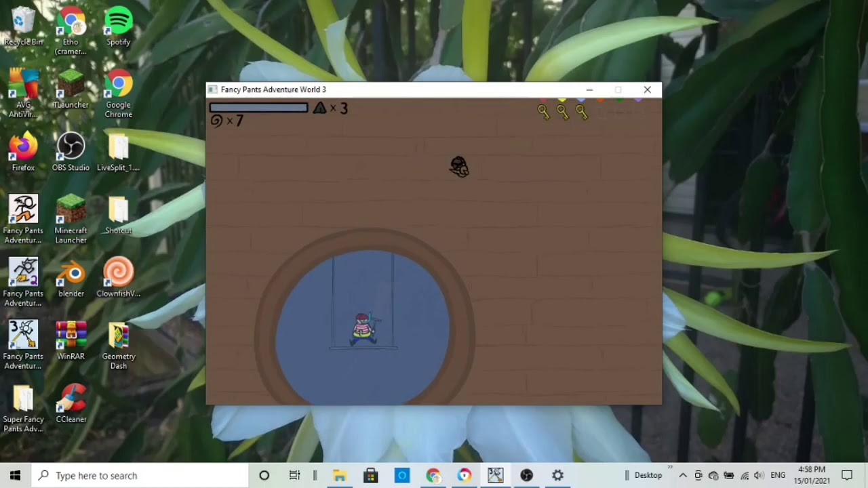Select the Shotcut folder on the desktop
868x488 pixels.
point(119,215)
